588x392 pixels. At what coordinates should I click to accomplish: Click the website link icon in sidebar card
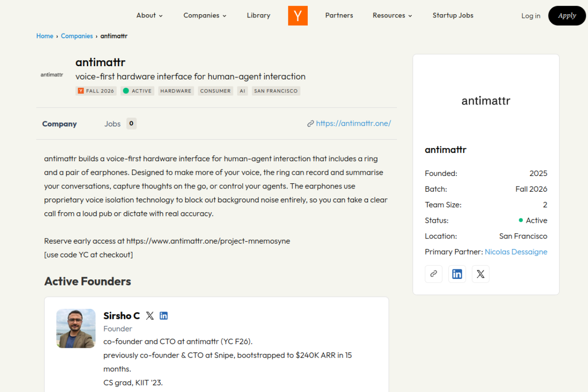pyautogui.click(x=434, y=274)
